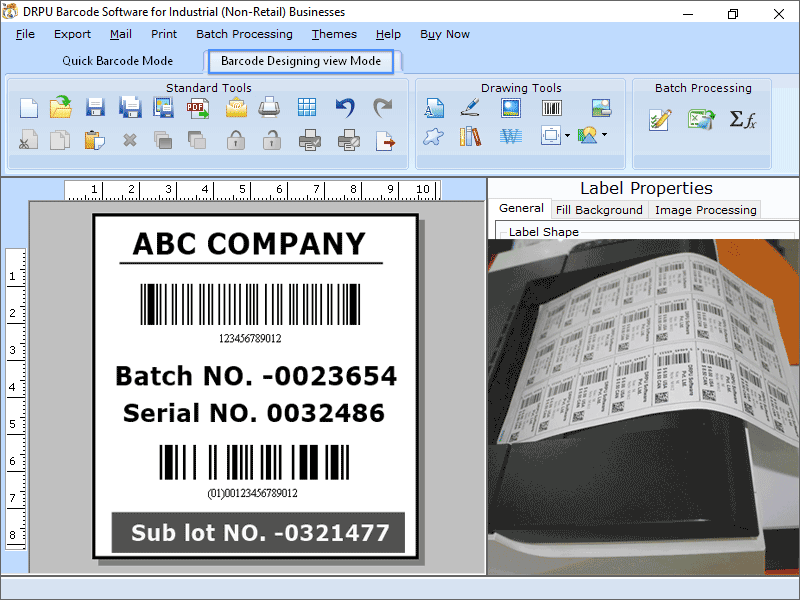Image resolution: width=800 pixels, height=600 pixels.
Task: Switch to Quick Barcode Mode tab
Action: click(118, 61)
